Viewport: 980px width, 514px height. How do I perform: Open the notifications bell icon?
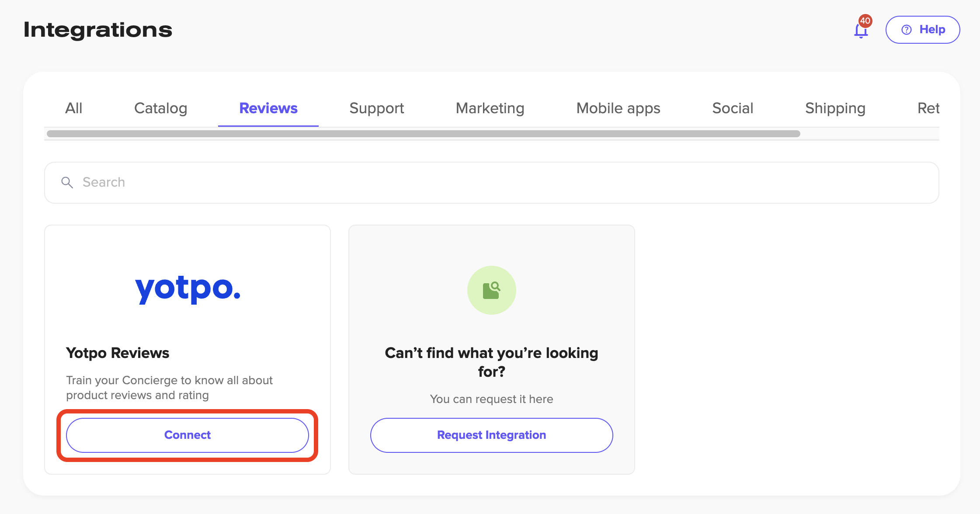[x=861, y=31]
